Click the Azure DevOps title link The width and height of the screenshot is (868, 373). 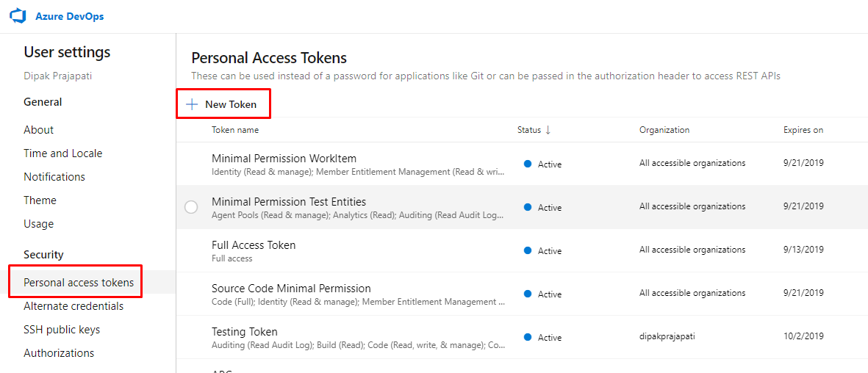pos(70,16)
